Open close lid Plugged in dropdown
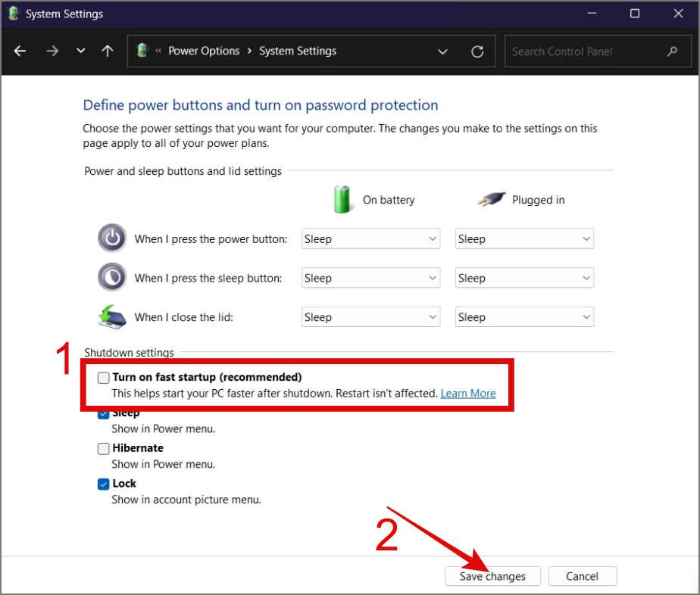Viewport: 700px width, 595px height. tap(524, 318)
